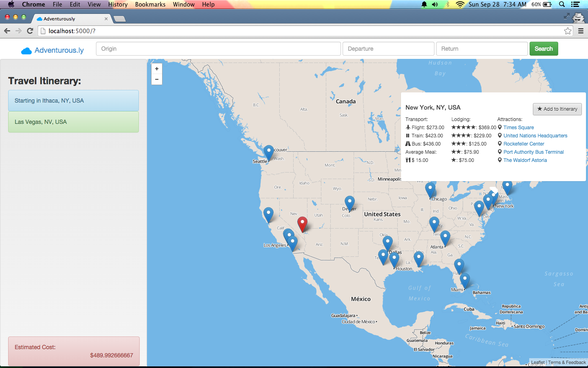The width and height of the screenshot is (588, 368).
Task: Zoom out on the map
Action: click(x=157, y=79)
